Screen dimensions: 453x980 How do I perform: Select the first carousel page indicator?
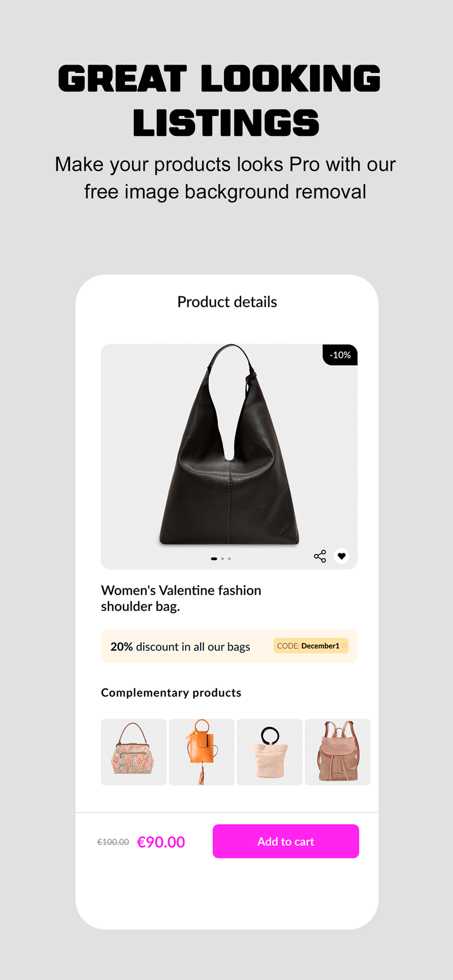point(214,559)
